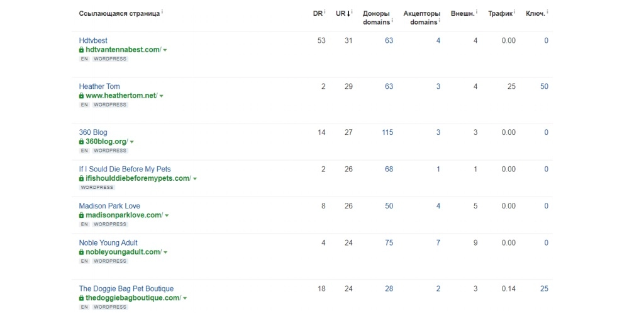The width and height of the screenshot is (644, 325).
Task: Click the info icon beside Ключ. header
Action: pos(548,11)
